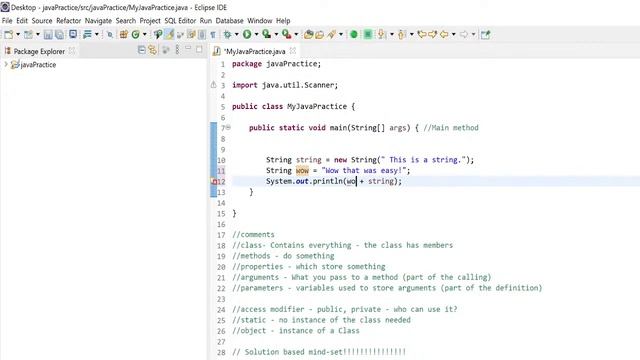The width and height of the screenshot is (640, 360).
Task: Click '//Main method' comment text
Action: coord(451,128)
